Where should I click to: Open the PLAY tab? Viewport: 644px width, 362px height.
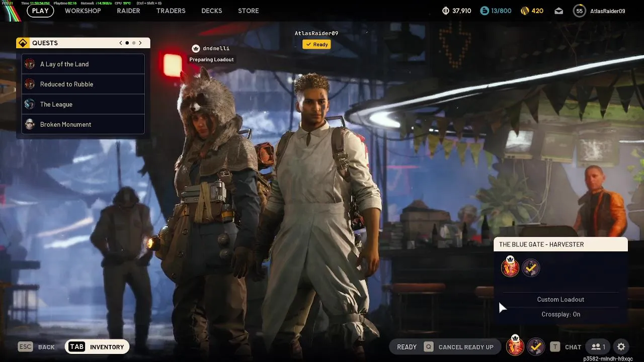point(40,11)
